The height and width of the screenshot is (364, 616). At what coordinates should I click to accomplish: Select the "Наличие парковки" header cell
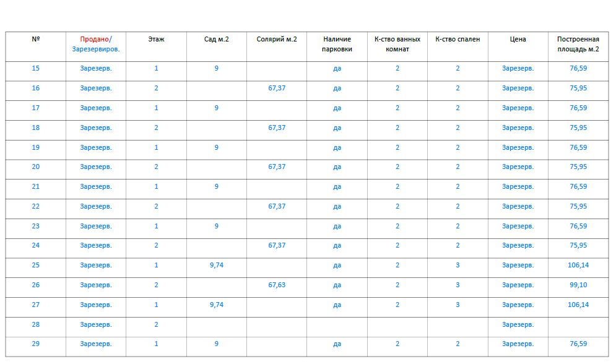337,44
